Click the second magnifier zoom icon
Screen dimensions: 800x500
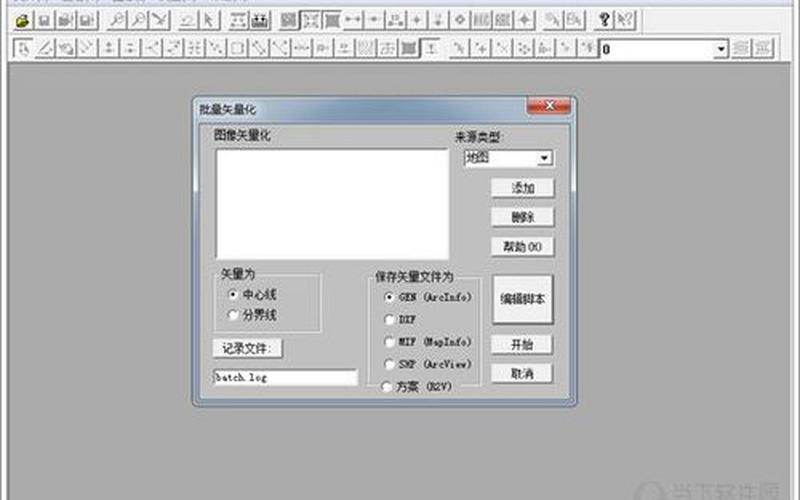pyautogui.click(x=138, y=20)
